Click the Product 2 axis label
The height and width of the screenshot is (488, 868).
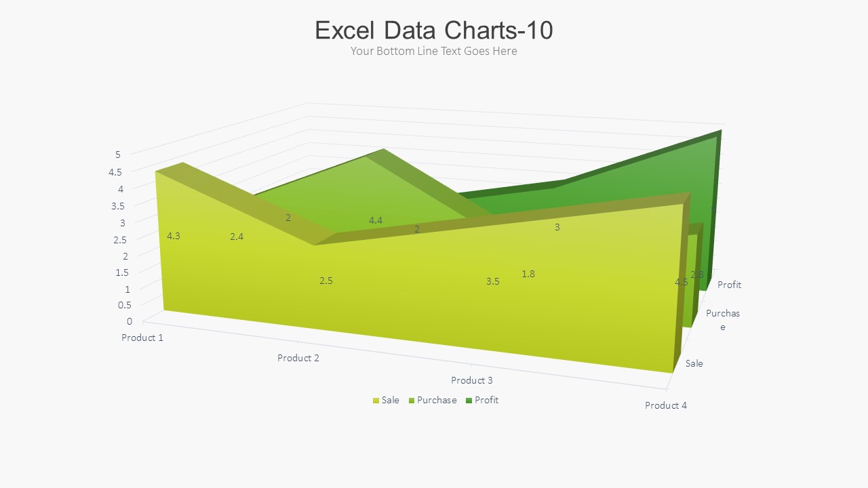click(x=298, y=358)
